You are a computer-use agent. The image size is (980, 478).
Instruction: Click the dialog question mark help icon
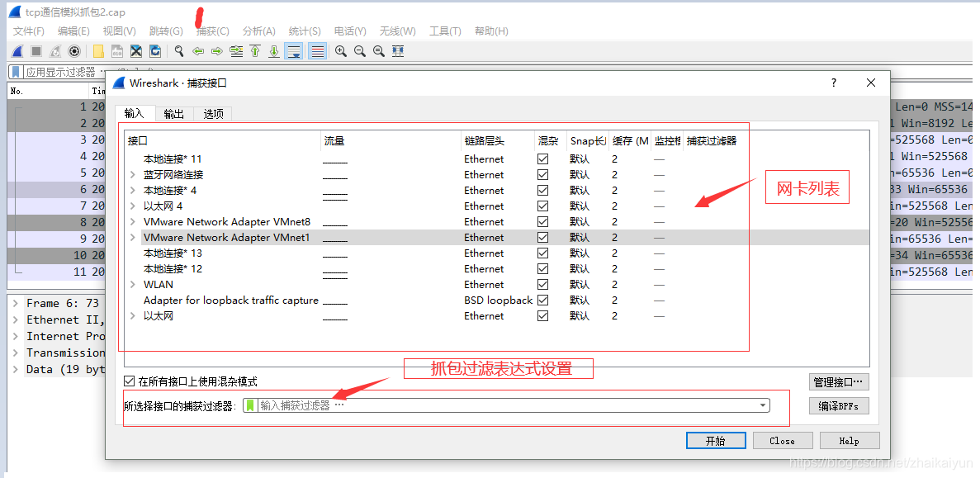[834, 83]
